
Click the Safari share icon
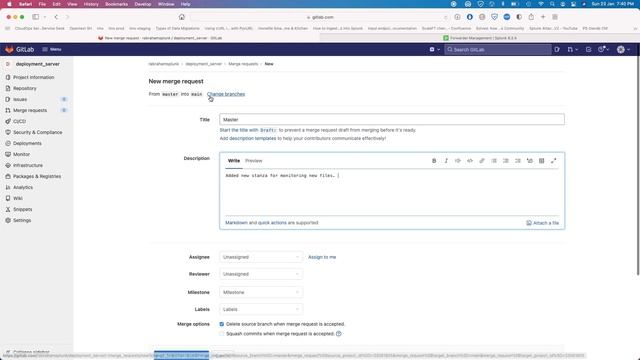point(531,17)
